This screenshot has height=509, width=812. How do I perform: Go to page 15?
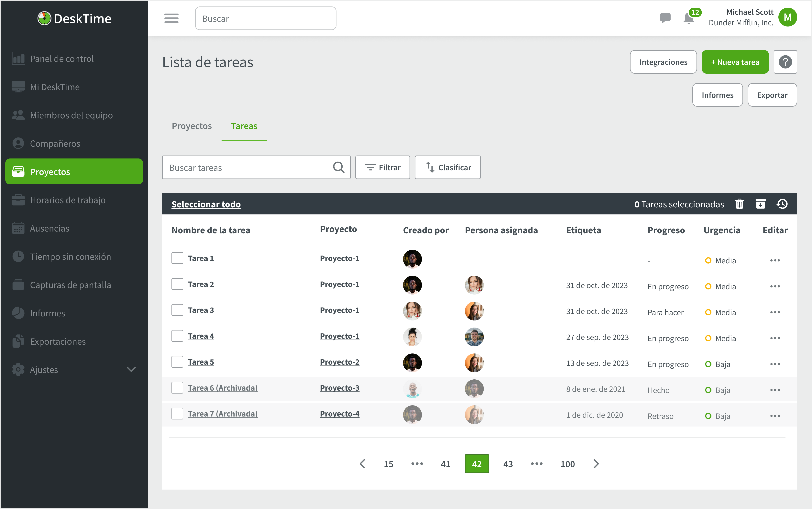click(x=388, y=464)
